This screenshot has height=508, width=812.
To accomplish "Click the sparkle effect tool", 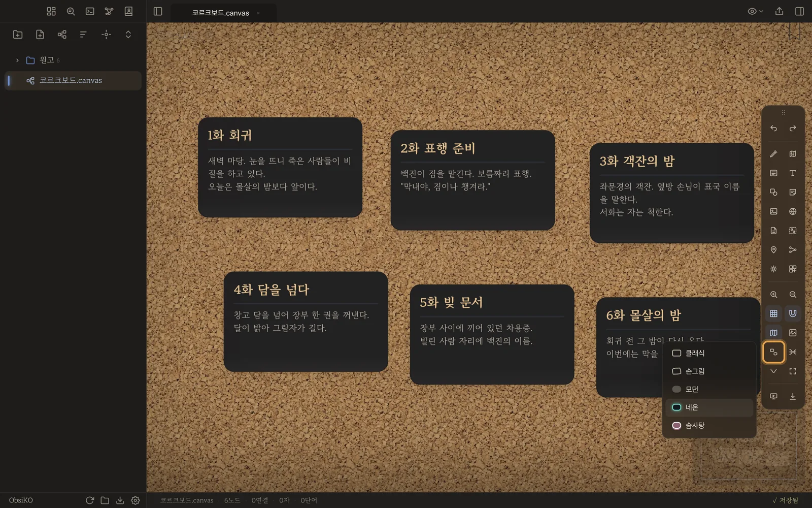I will (773, 269).
